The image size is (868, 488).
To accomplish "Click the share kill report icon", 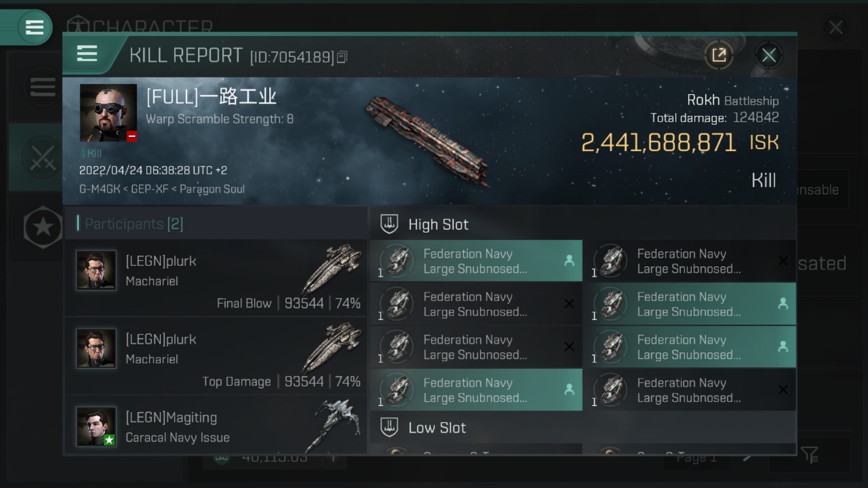I will pyautogui.click(x=719, y=55).
